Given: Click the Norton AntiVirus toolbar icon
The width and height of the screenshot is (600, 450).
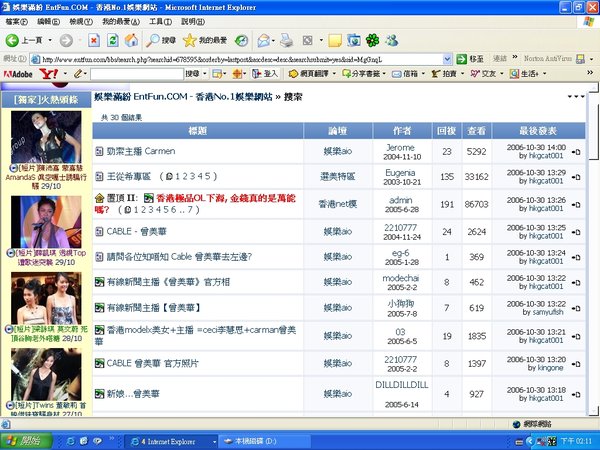Looking at the screenshot, I should [580, 59].
